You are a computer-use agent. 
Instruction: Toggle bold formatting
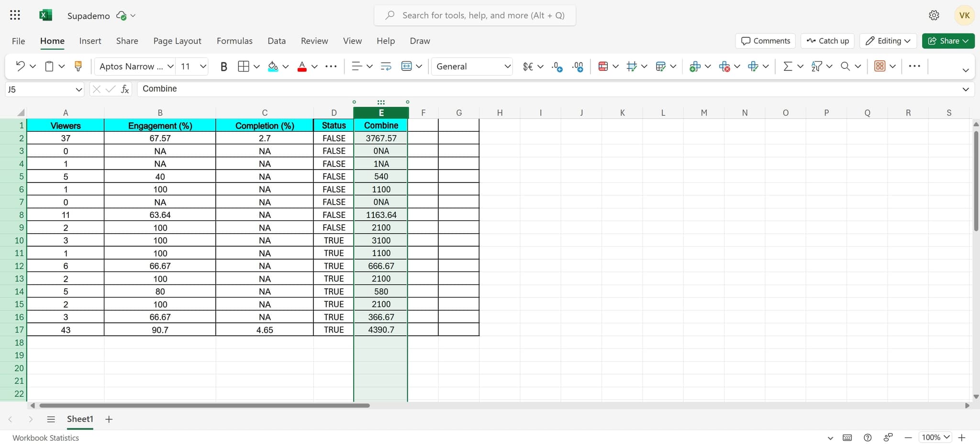223,66
